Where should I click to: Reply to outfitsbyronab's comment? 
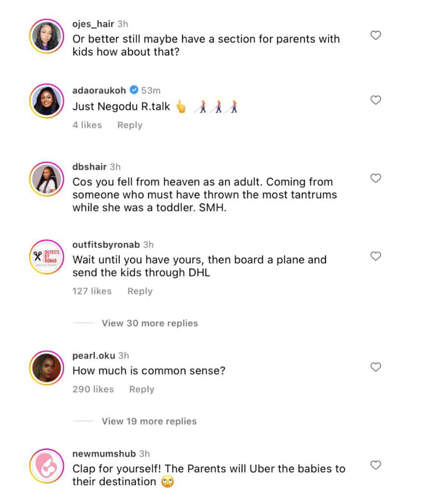(x=140, y=291)
